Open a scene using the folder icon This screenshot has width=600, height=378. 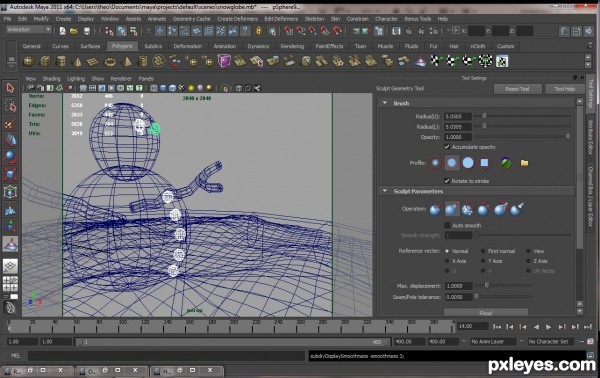(74, 31)
